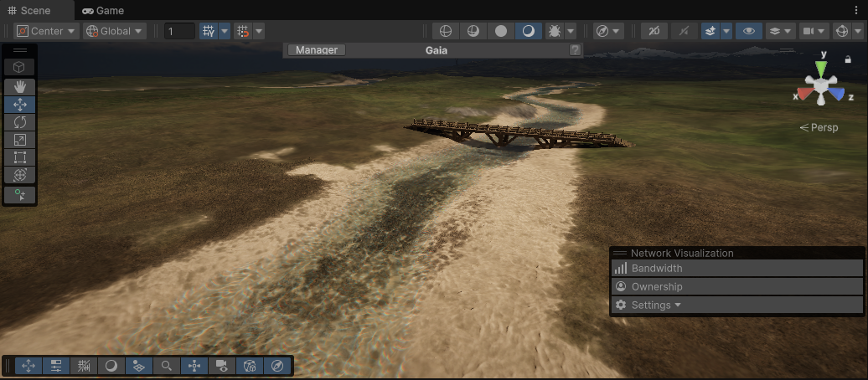Select the Rect transform tool
The image size is (868, 380).
pos(19,157)
